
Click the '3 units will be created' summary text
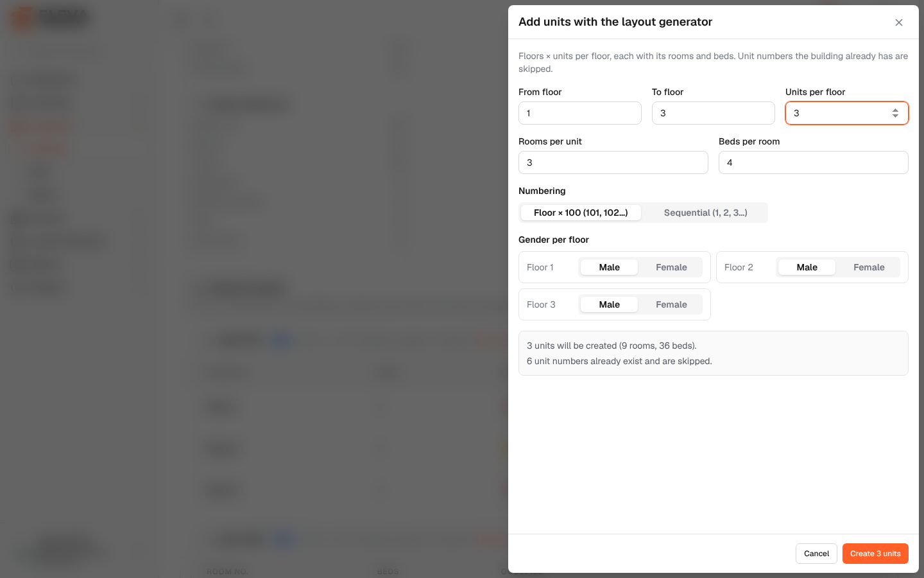612,346
